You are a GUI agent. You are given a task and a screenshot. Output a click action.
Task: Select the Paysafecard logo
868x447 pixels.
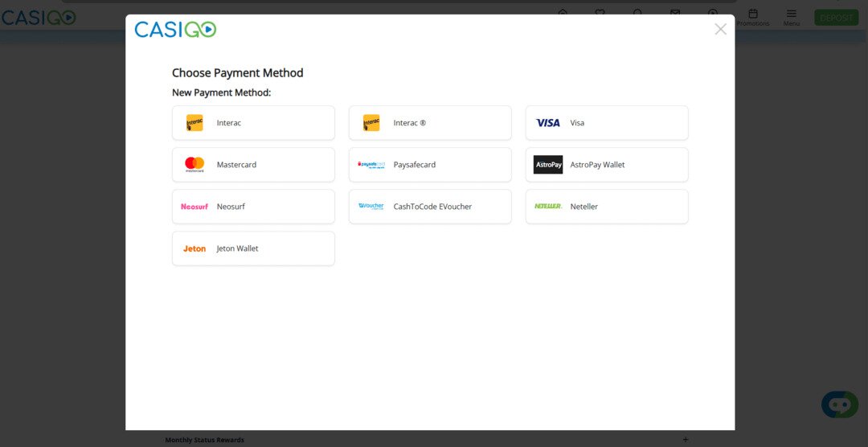pyautogui.click(x=371, y=165)
